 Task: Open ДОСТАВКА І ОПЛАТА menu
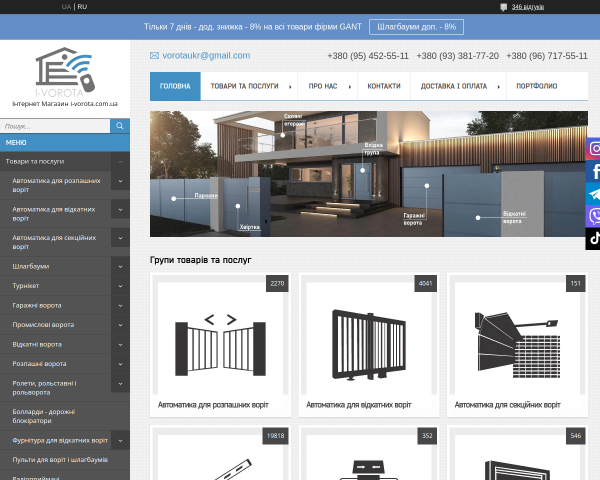pos(458,86)
